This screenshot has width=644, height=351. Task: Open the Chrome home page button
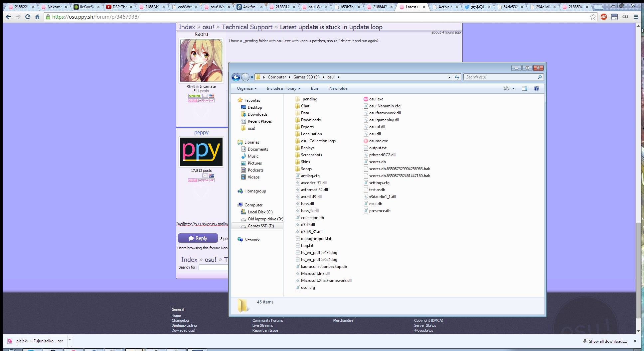(x=37, y=17)
